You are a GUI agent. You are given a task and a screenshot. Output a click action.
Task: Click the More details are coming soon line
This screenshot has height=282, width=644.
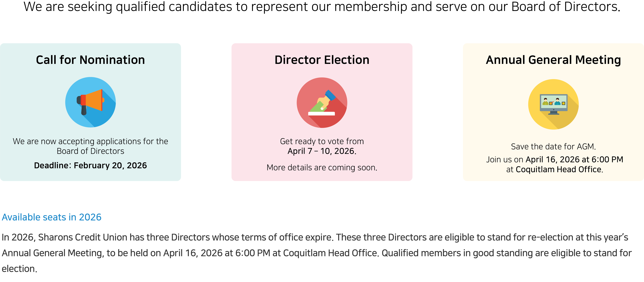pos(322,167)
